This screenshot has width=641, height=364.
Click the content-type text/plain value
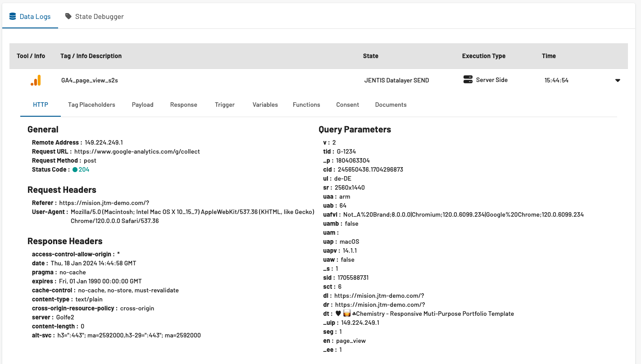(89, 299)
